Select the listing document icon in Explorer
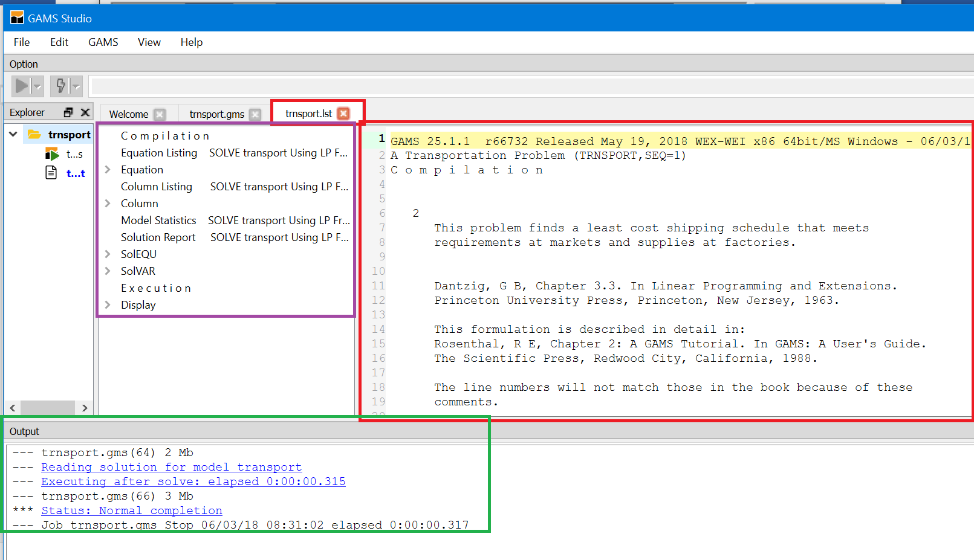Image resolution: width=974 pixels, height=560 pixels. (x=52, y=173)
